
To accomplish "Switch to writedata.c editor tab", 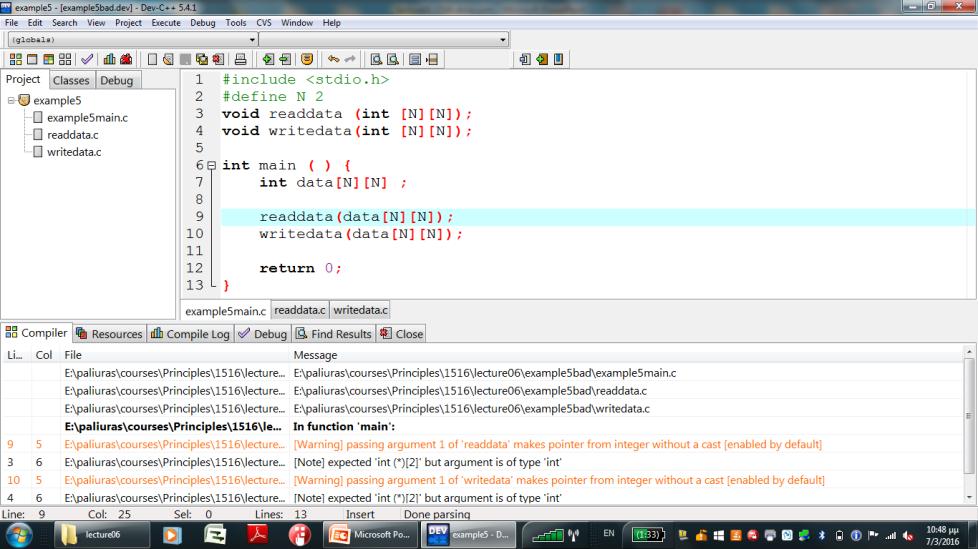I will click(x=360, y=310).
